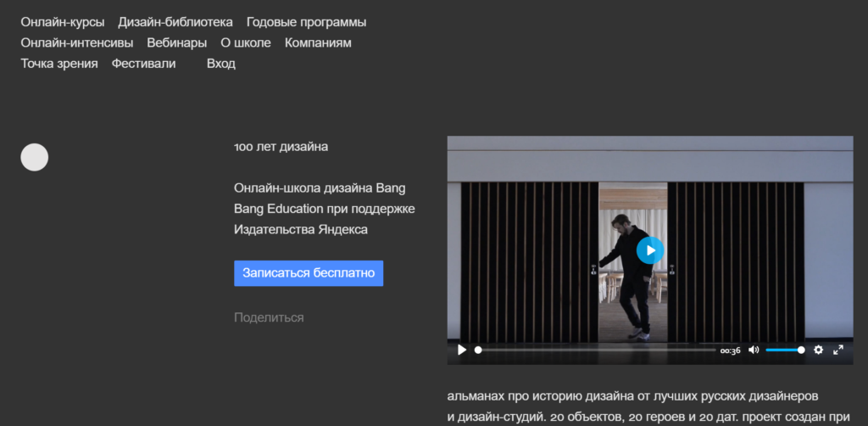Click the play icon in the video control bar

click(462, 350)
